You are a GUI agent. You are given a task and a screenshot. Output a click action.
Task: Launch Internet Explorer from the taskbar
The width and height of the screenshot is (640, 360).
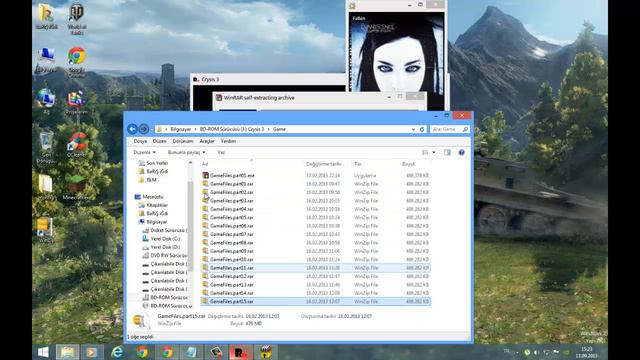click(117, 352)
